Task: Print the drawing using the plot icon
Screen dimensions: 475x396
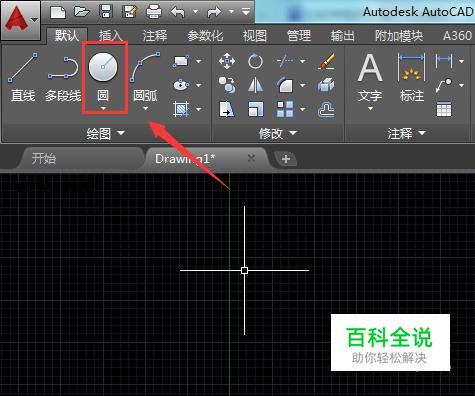Action: (154, 12)
